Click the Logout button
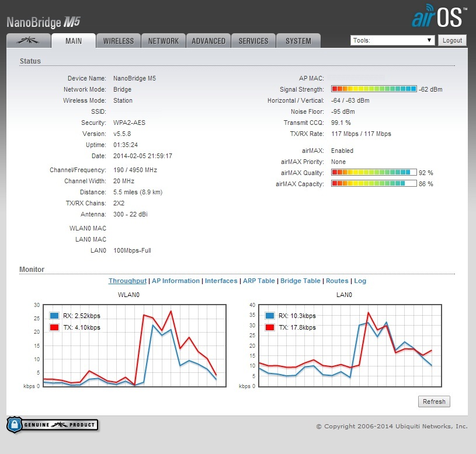 click(x=452, y=40)
